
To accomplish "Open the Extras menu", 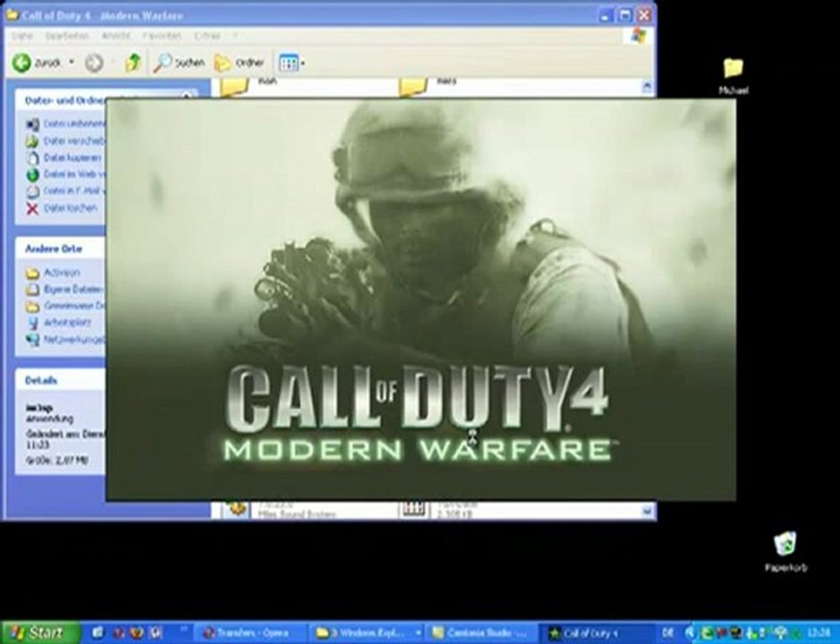I will point(208,36).
